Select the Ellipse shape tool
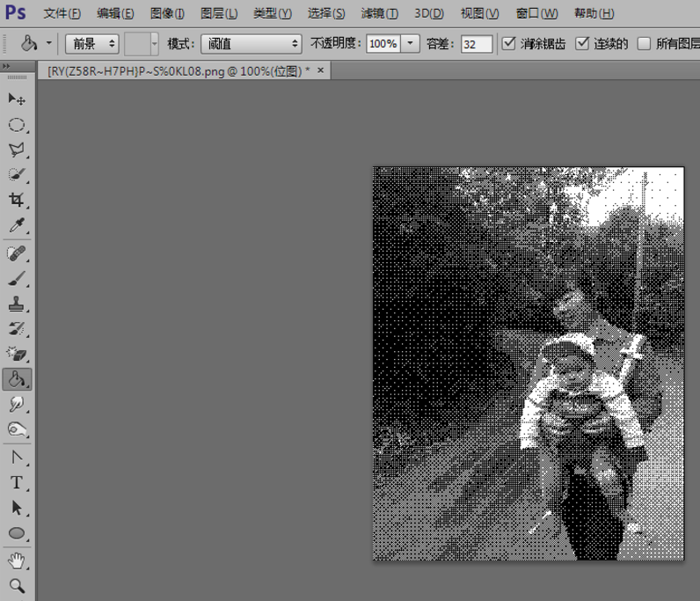Image resolution: width=700 pixels, height=601 pixels. [x=17, y=533]
